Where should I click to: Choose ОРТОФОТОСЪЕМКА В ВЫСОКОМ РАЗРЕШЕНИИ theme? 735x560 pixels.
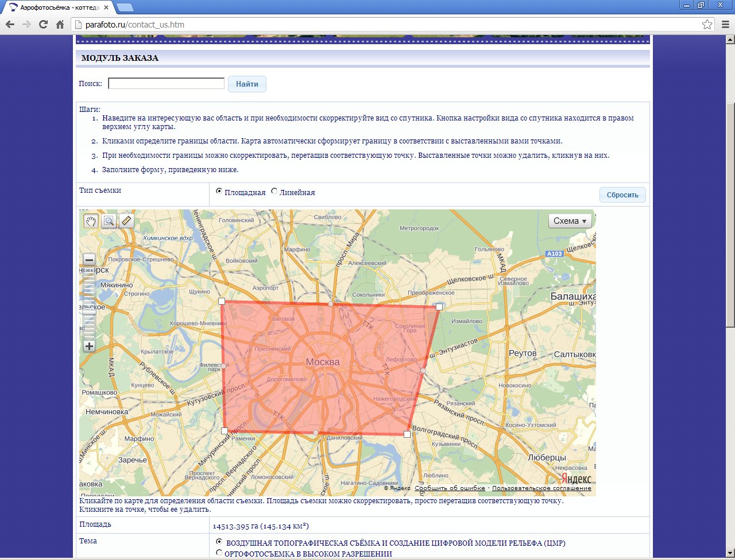pyautogui.click(x=219, y=553)
